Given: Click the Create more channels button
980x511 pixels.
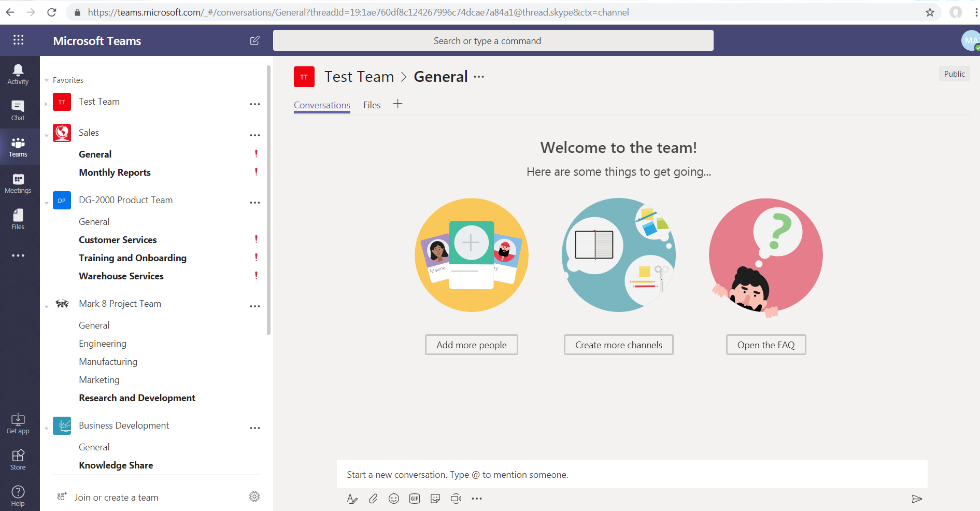Looking at the screenshot, I should point(618,345).
